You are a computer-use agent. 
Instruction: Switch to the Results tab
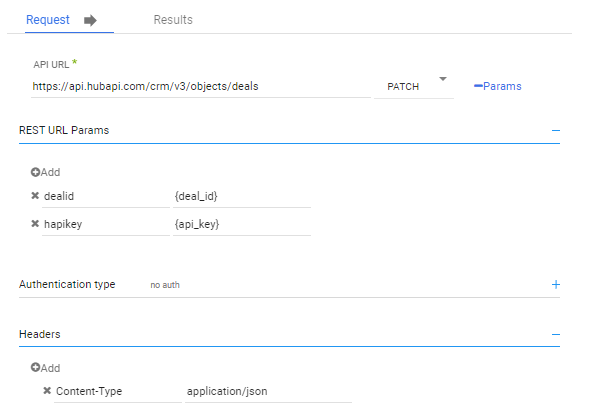tap(173, 20)
